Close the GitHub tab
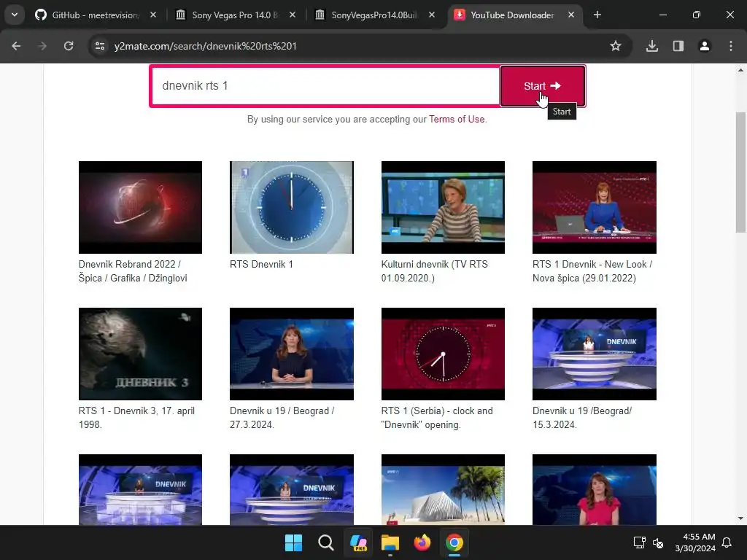The height and width of the screenshot is (560, 747). pos(153,15)
